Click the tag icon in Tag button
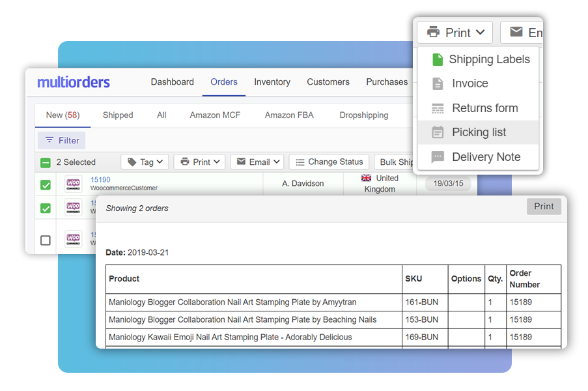 132,162
